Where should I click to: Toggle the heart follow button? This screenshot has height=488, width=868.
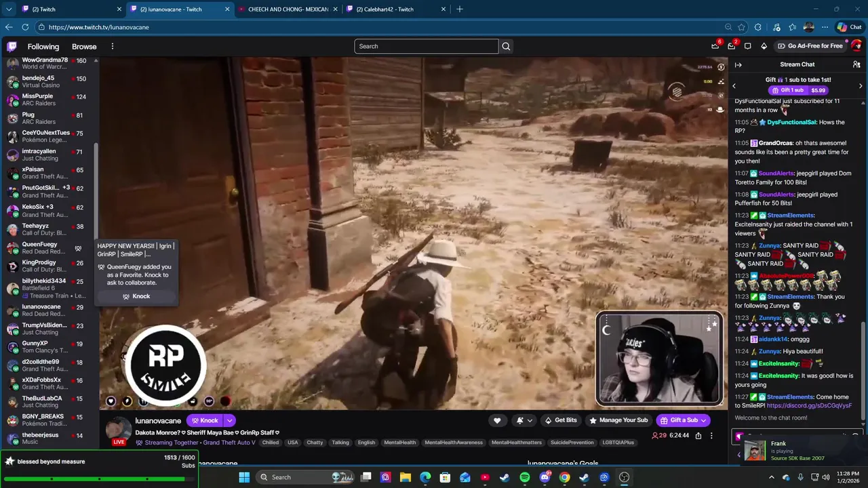(497, 420)
